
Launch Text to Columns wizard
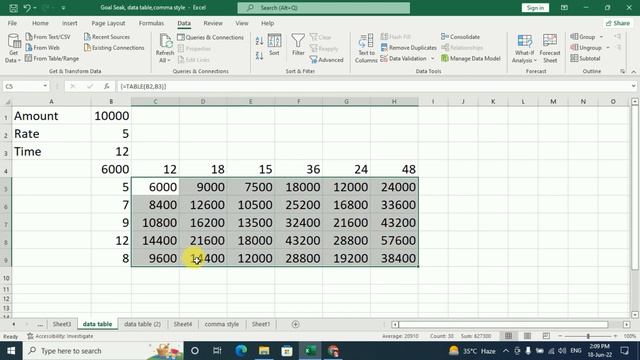pyautogui.click(x=366, y=49)
